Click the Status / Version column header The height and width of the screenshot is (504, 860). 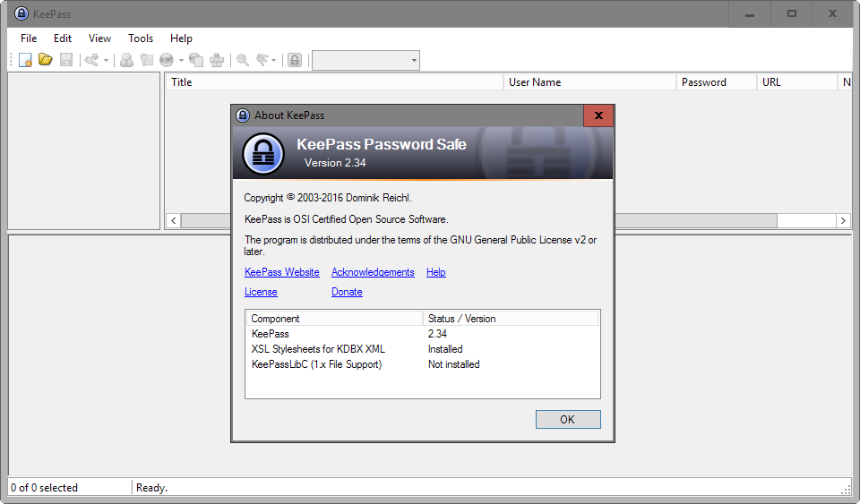point(511,319)
